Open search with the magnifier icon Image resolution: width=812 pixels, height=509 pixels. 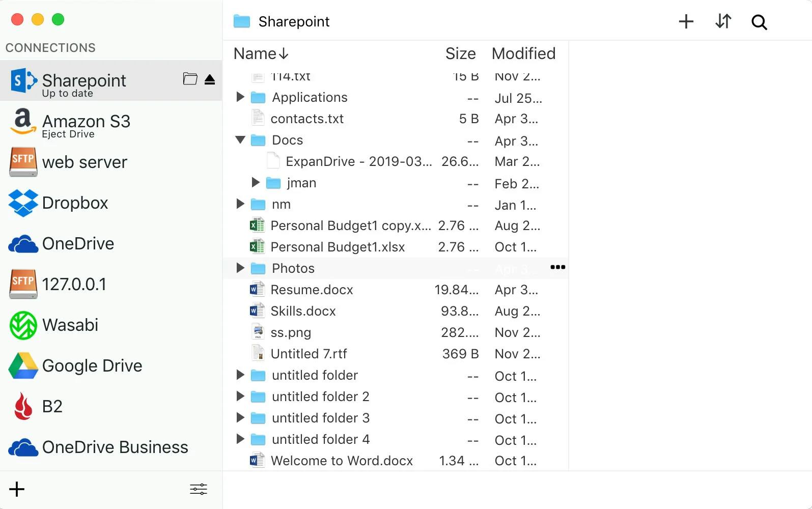tap(759, 22)
